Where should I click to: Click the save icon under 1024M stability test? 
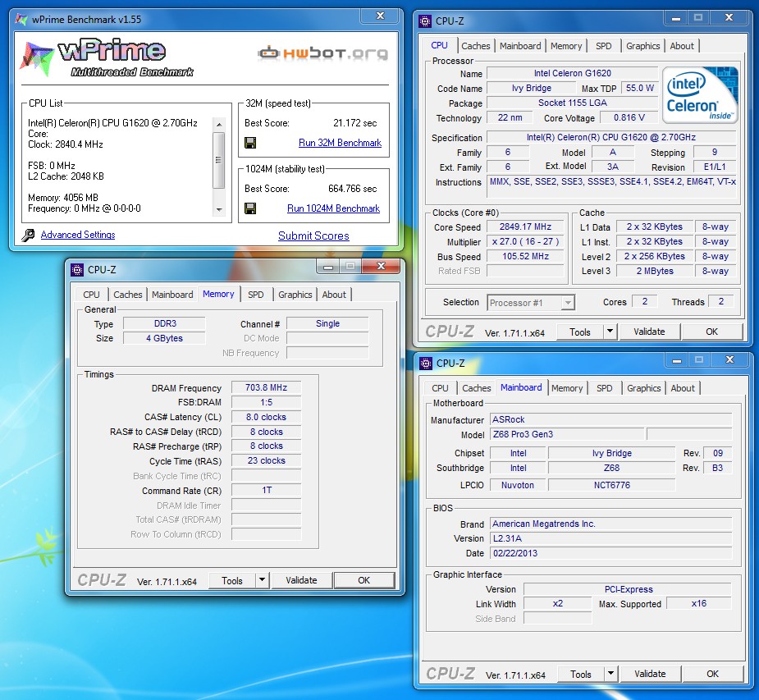250,208
